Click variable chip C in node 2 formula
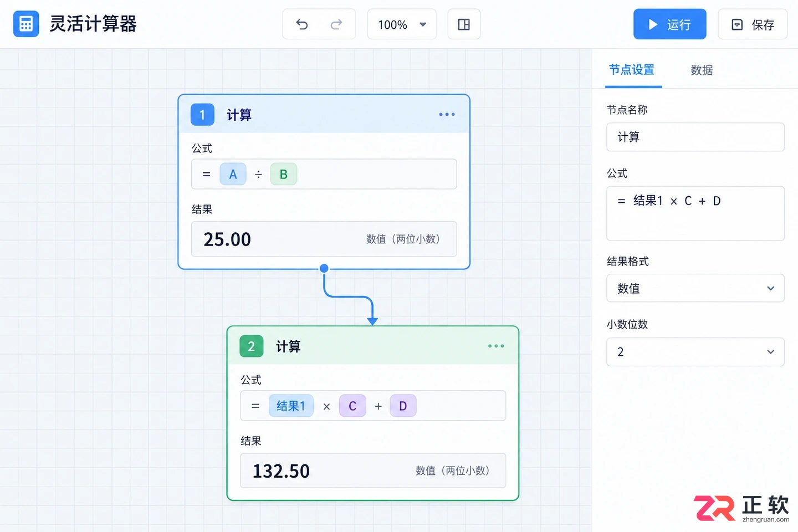798x532 pixels. (352, 406)
